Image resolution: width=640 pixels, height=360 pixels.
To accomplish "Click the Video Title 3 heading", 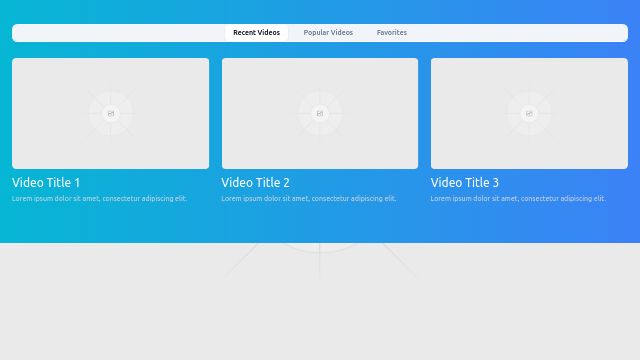I will (x=465, y=182).
